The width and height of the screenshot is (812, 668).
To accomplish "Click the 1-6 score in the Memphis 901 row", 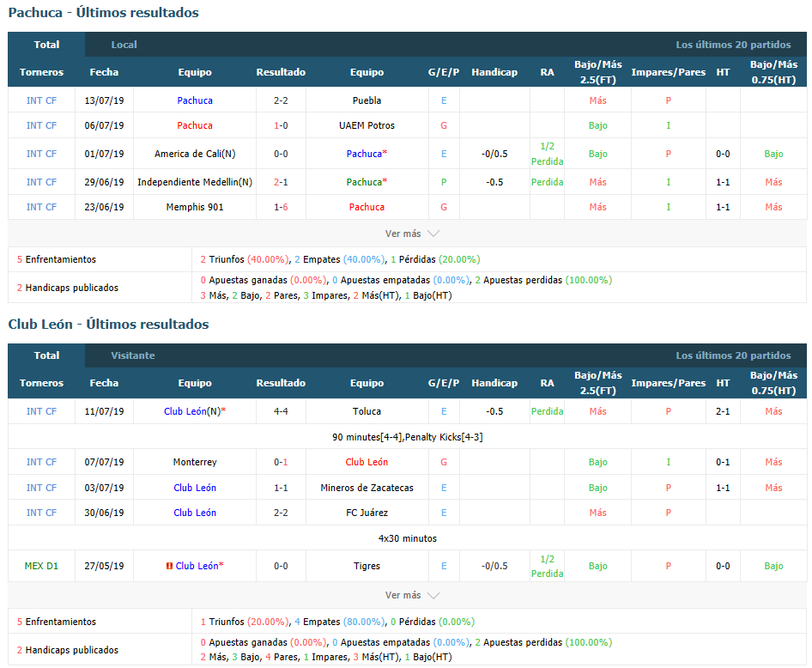I will pyautogui.click(x=281, y=207).
